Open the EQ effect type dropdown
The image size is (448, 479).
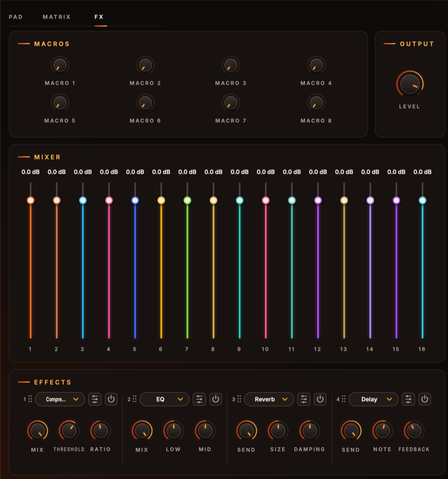click(165, 399)
